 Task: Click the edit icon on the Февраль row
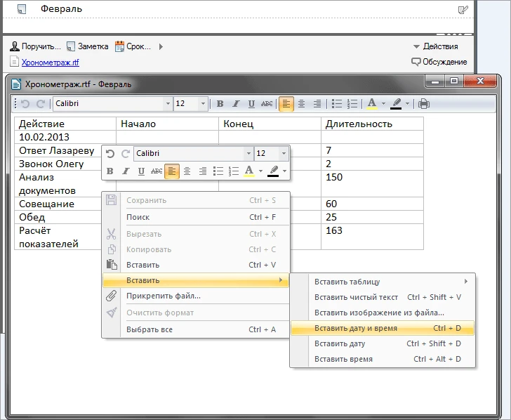(x=463, y=10)
